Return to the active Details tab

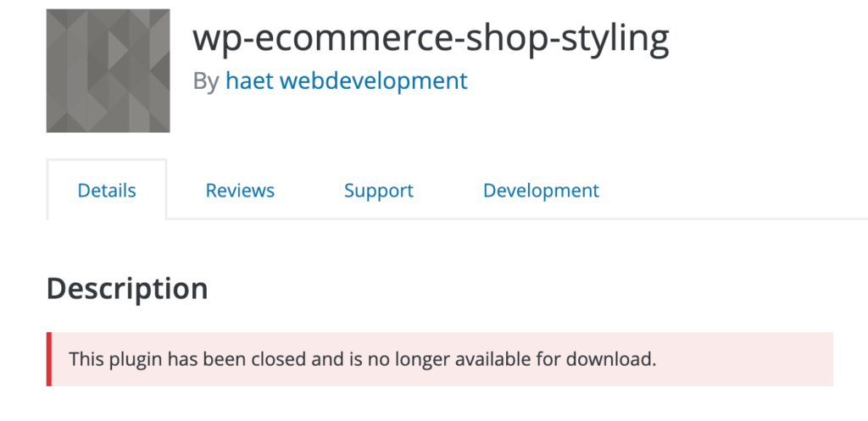[x=107, y=191]
